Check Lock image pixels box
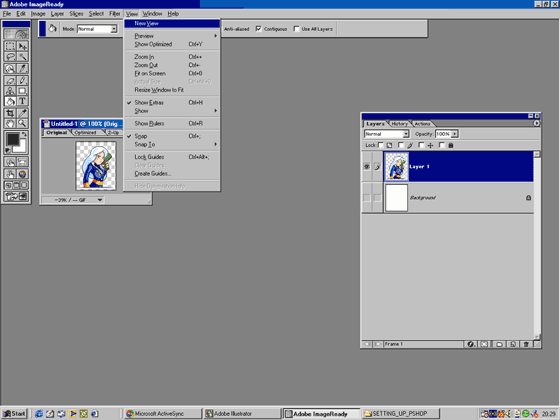 coord(401,145)
